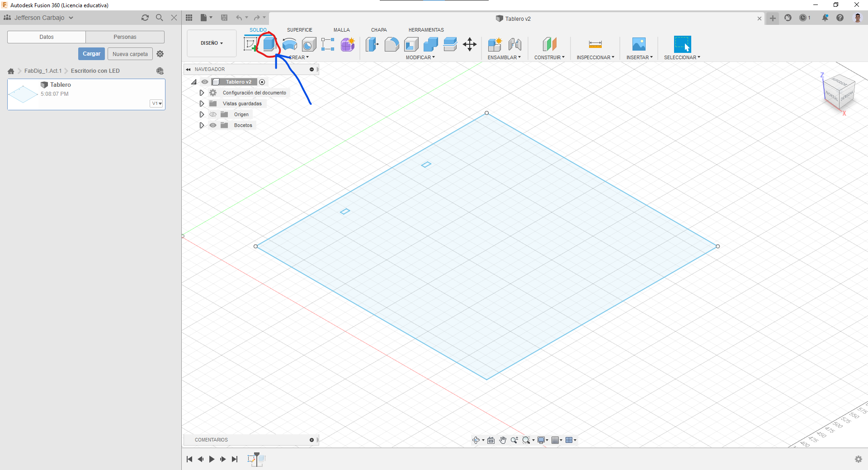
Task: Select the Orbit navigation tool
Action: [x=476, y=440]
